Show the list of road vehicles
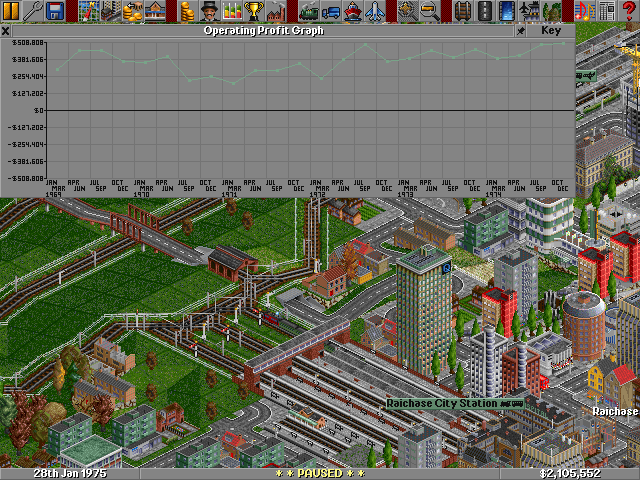640x480 pixels. 331,11
